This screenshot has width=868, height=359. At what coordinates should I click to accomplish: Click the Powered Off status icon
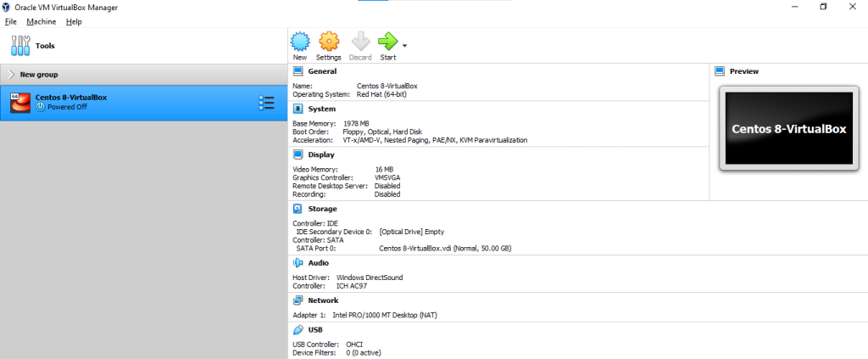click(x=40, y=107)
